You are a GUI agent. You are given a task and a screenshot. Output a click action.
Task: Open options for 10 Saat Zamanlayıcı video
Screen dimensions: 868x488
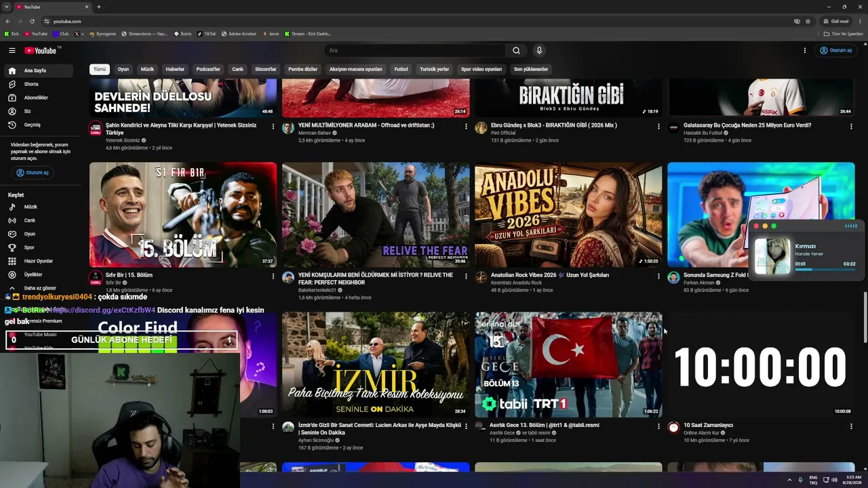(851, 426)
